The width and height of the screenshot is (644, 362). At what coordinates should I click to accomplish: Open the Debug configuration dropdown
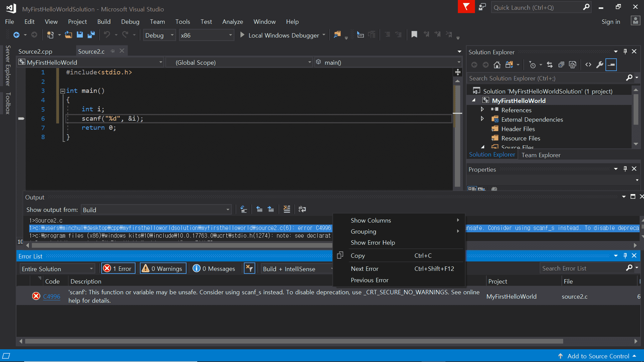click(x=159, y=35)
